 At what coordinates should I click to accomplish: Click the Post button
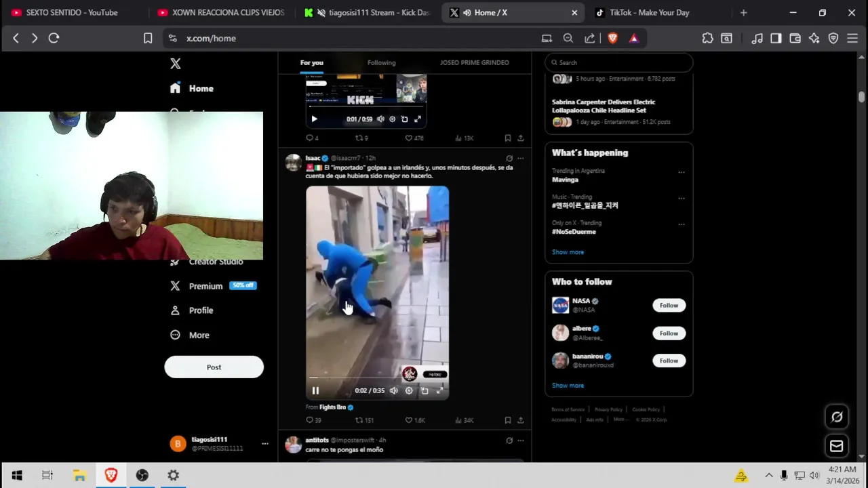214,367
